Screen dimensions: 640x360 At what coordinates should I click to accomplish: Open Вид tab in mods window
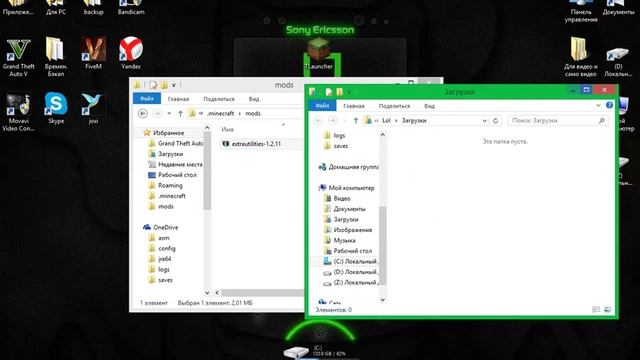(x=254, y=99)
